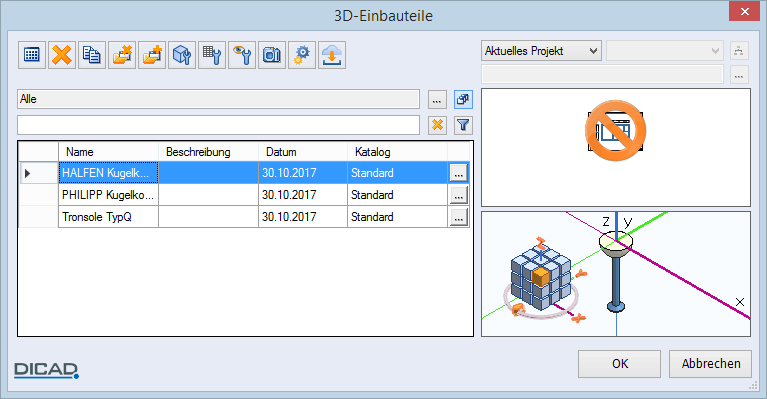This screenshot has height=399, width=767.
Task: Click the orange X delete icon in the toolbar
Action: tap(62, 55)
